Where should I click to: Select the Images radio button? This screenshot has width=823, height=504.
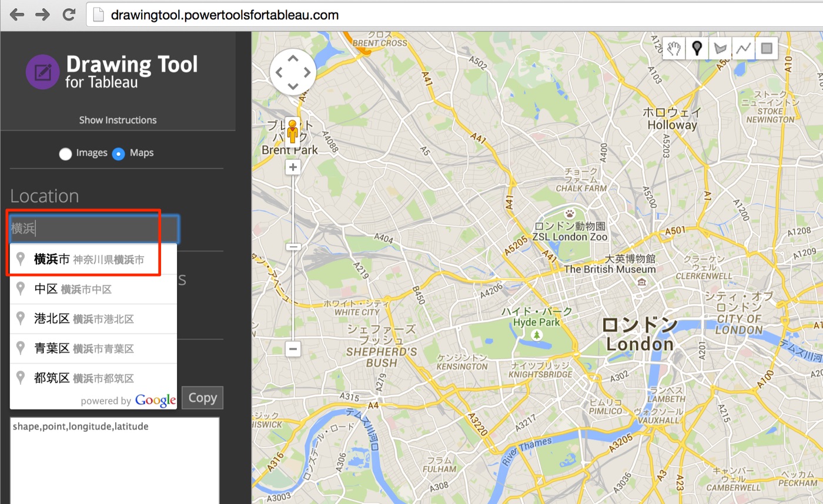65,153
